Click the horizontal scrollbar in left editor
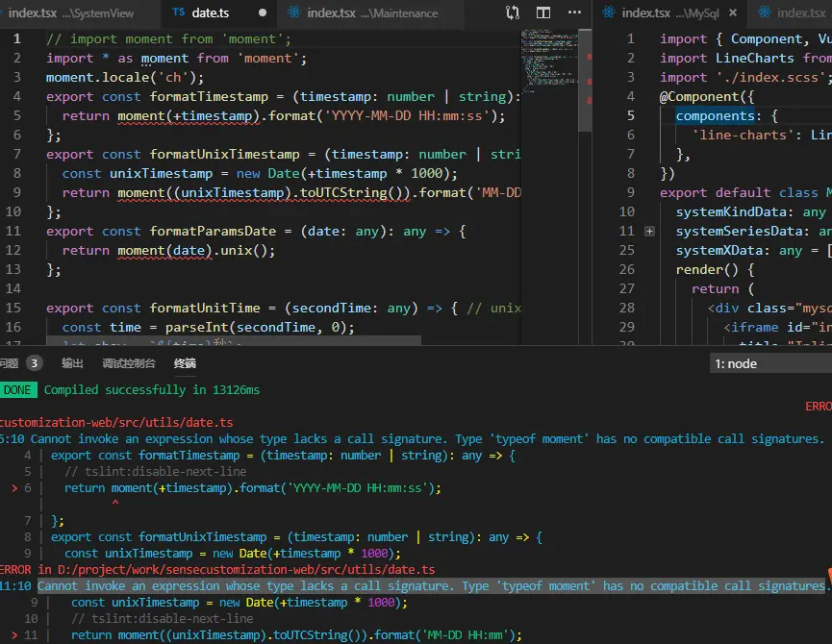The image size is (832, 644). tap(234, 340)
